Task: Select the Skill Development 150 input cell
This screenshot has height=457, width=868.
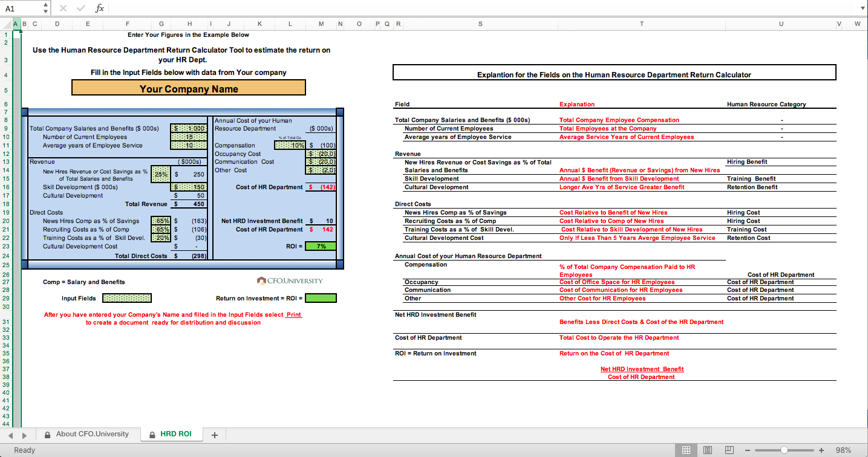Action: coord(189,187)
